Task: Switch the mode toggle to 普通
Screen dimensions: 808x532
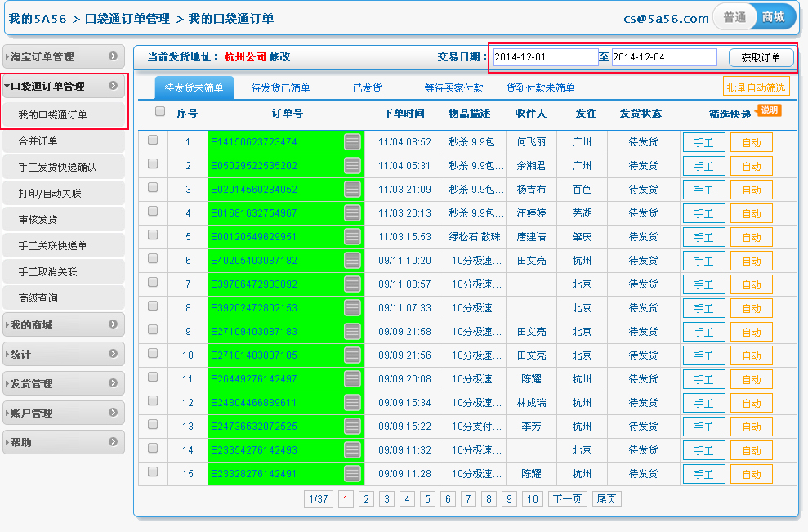Action: [x=734, y=17]
